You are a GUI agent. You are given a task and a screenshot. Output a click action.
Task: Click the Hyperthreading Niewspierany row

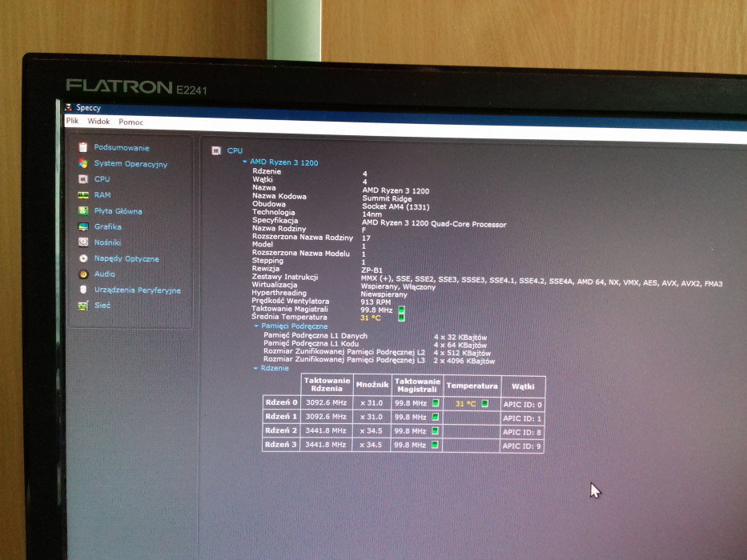point(329,294)
